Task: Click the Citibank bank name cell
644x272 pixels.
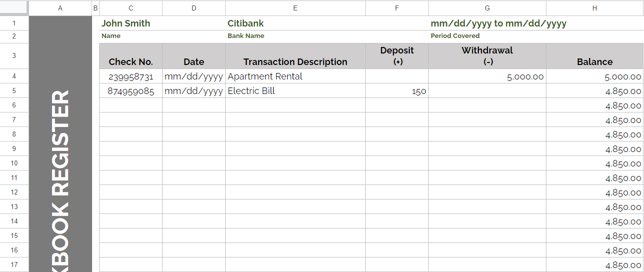Action: [x=295, y=23]
